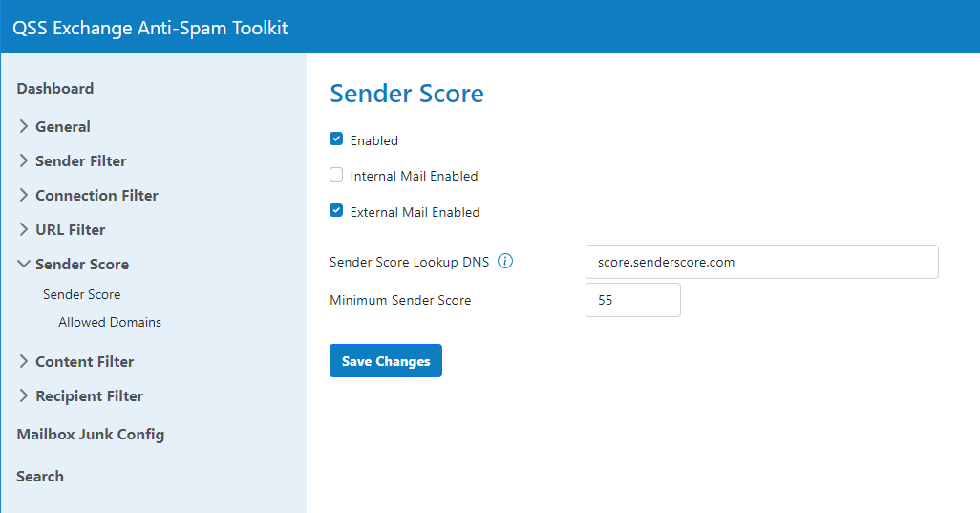The width and height of the screenshot is (980, 513).
Task: Open the General menu label
Action: pos(62,127)
